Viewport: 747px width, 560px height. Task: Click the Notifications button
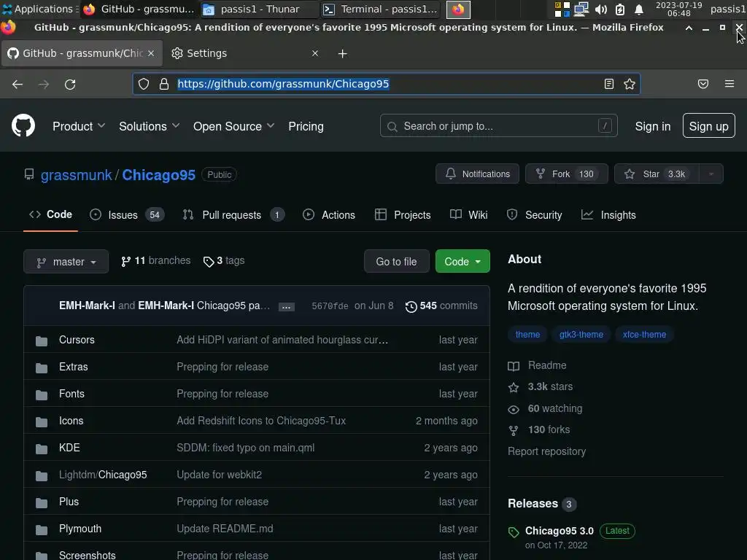point(477,174)
